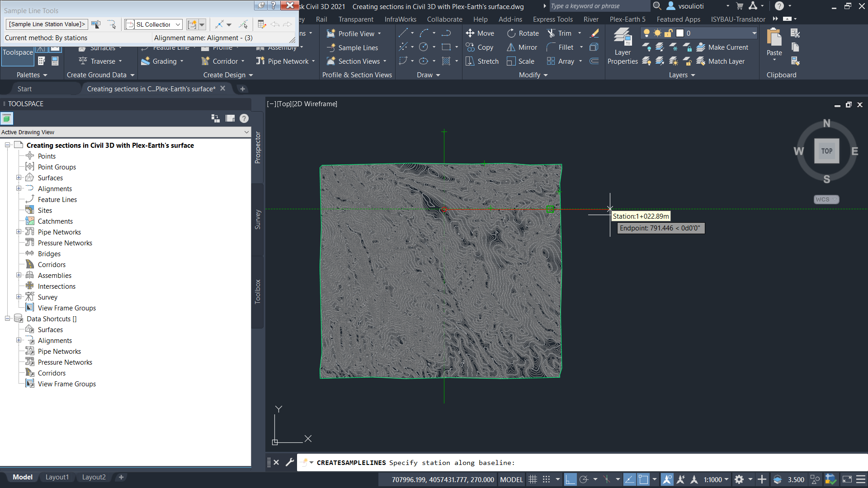Click the Mirror button in Modify panel

pyautogui.click(x=522, y=47)
